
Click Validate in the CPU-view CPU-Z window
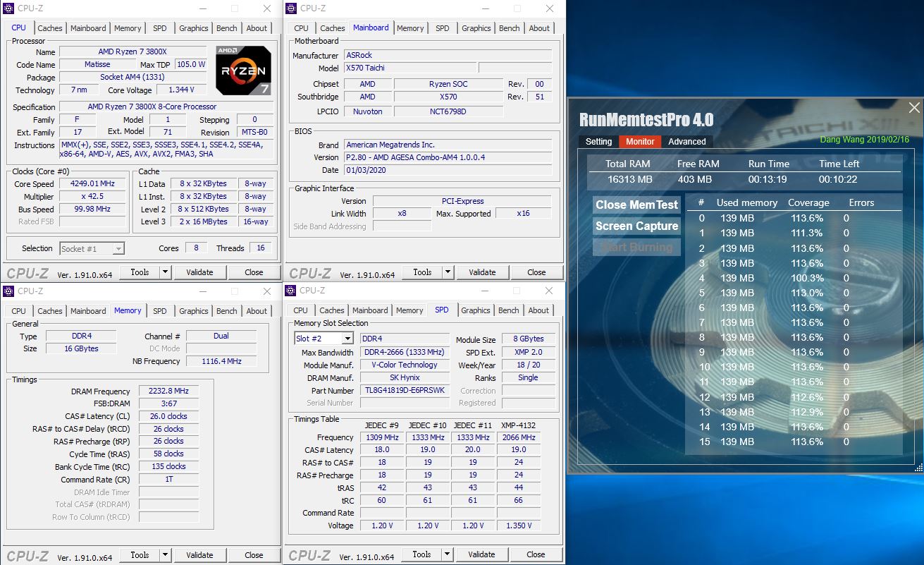(x=199, y=272)
